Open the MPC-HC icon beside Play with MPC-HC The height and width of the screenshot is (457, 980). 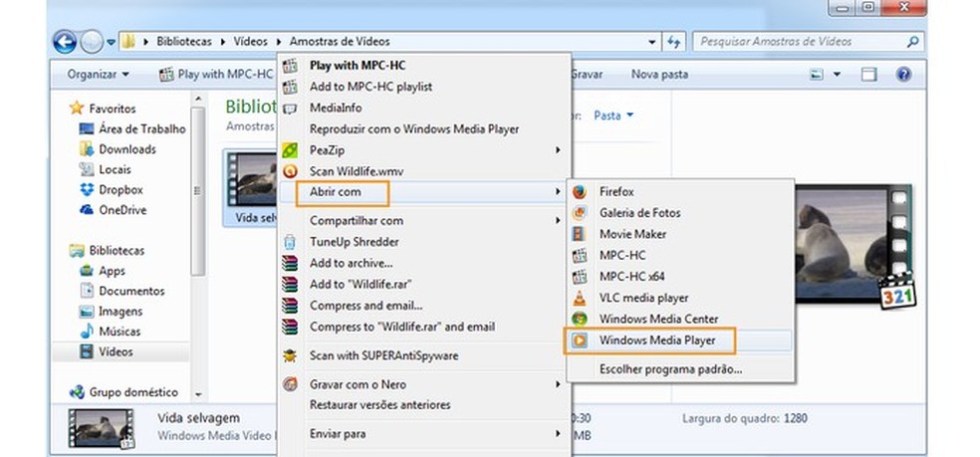[x=290, y=66]
